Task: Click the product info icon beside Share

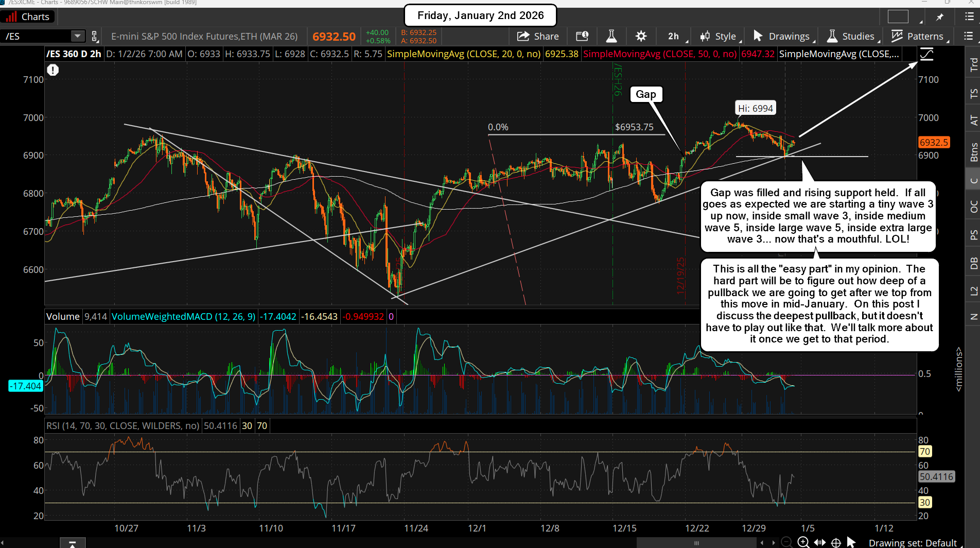Action: pos(582,36)
